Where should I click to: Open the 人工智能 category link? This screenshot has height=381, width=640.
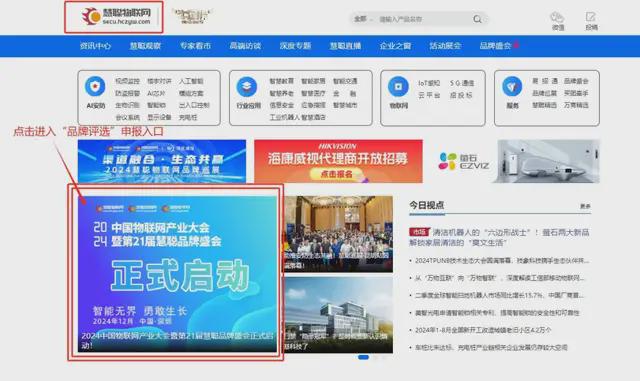[x=191, y=81]
